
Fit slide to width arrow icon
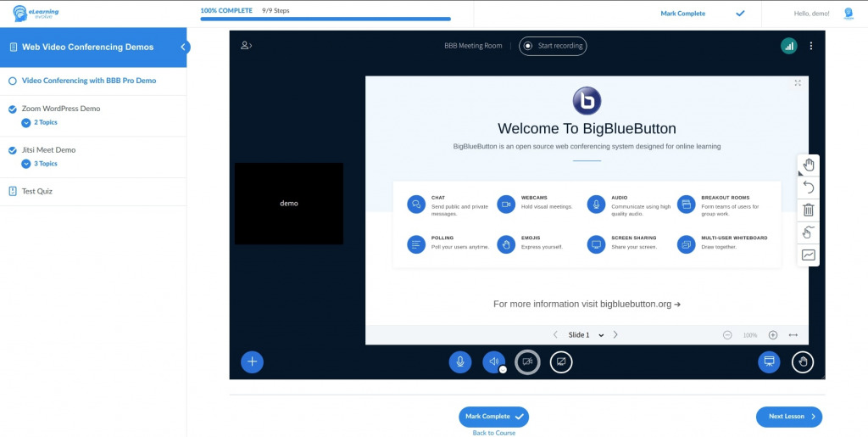tap(793, 335)
